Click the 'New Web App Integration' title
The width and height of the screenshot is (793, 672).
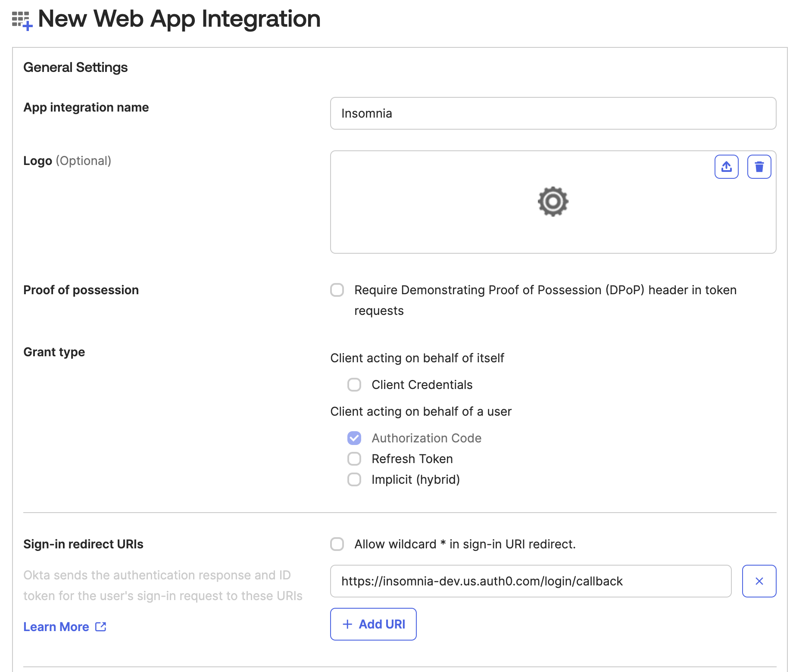179,19
